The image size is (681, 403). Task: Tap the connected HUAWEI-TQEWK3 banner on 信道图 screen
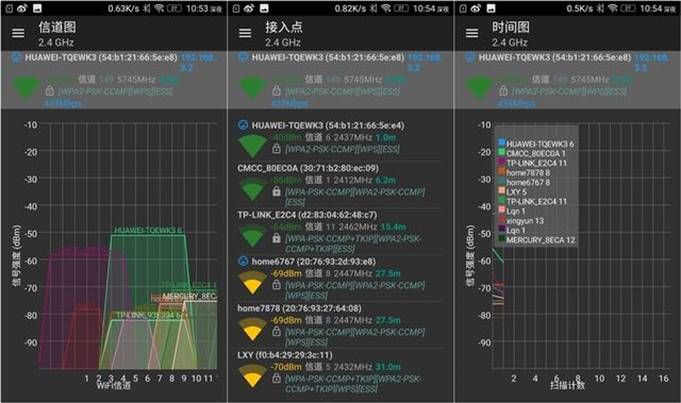[x=114, y=80]
